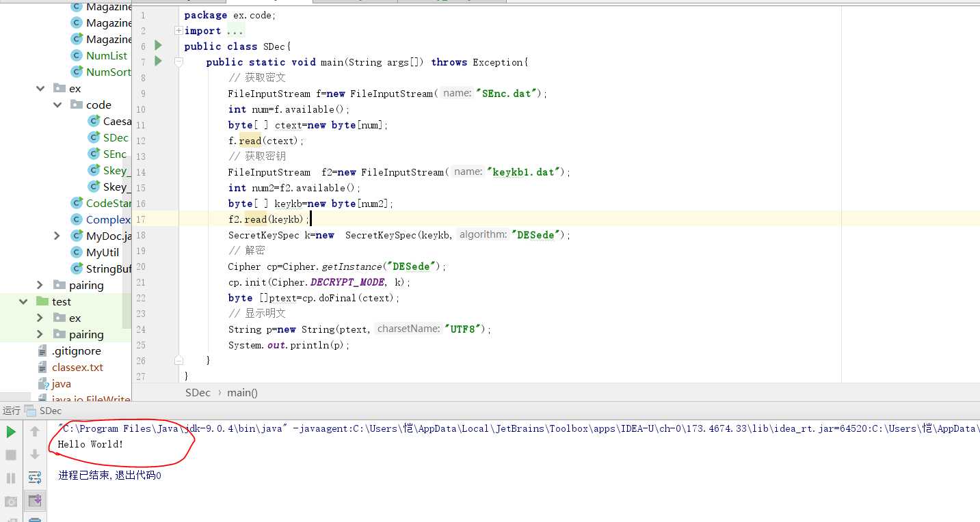The image size is (980, 522).
Task: Click the Up stack trace arrow in Run panel
Action: (x=35, y=432)
